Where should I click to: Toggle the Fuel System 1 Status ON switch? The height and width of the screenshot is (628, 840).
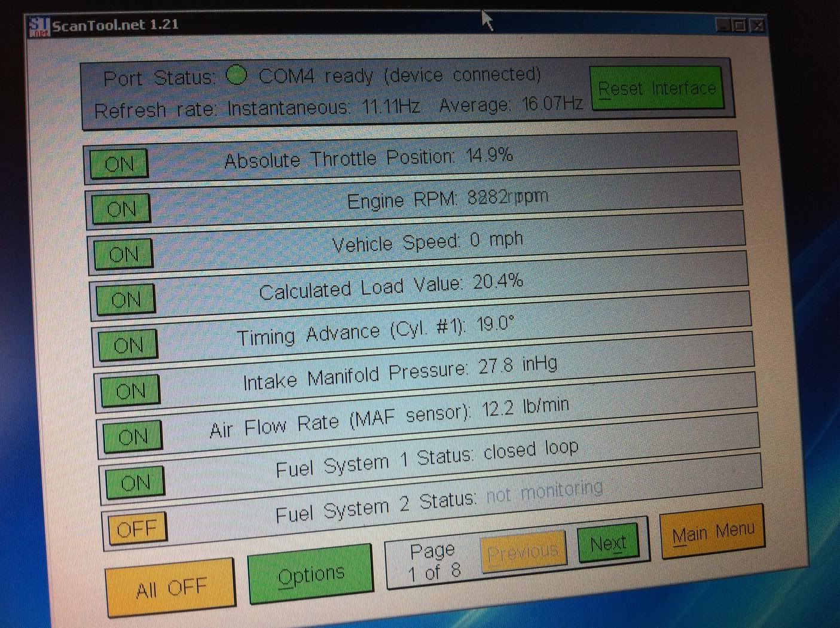pos(135,482)
